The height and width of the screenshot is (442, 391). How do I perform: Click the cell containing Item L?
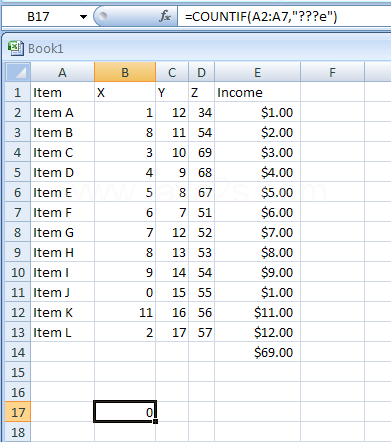coord(62,332)
